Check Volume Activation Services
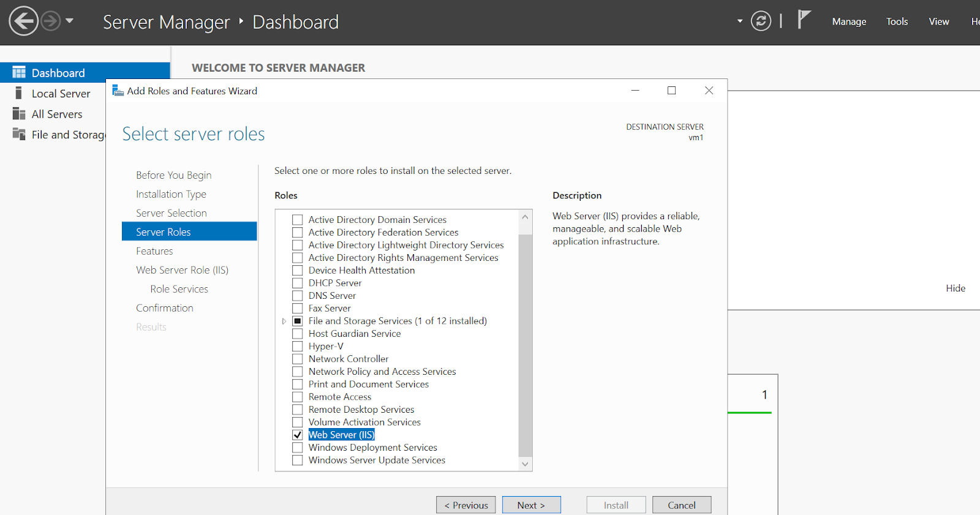This screenshot has width=980, height=515. (x=298, y=423)
